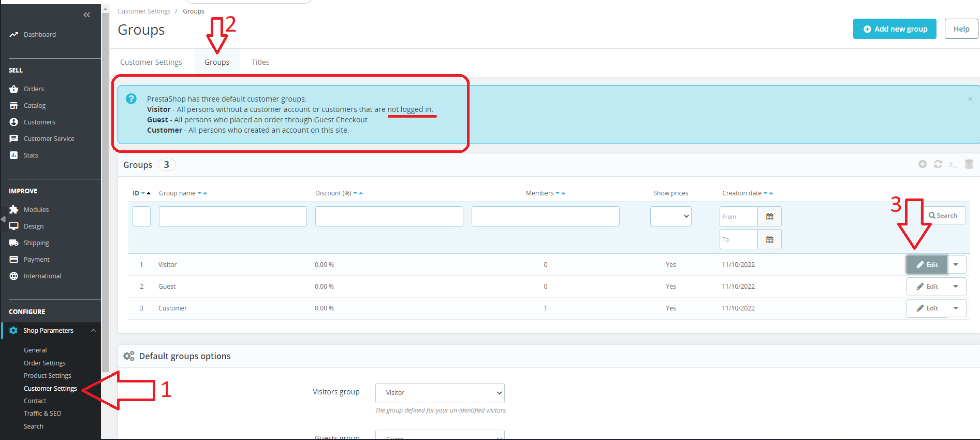
Task: Sort Members column descending
Action: tap(558, 193)
